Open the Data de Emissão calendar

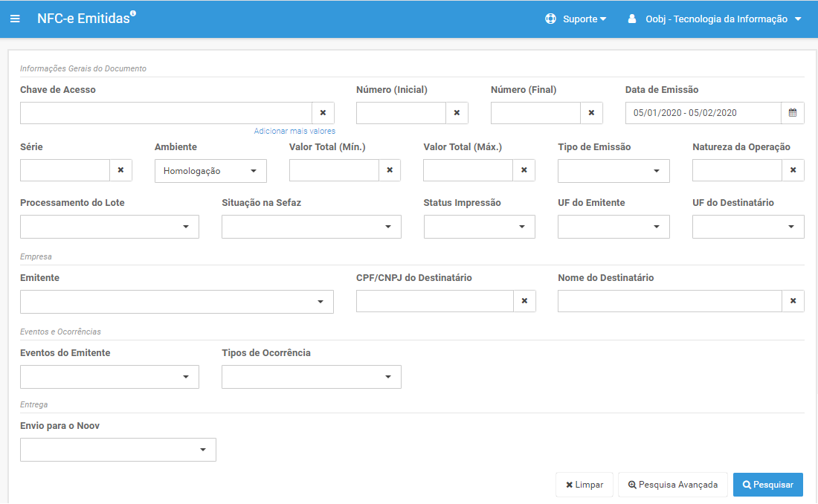tap(793, 113)
